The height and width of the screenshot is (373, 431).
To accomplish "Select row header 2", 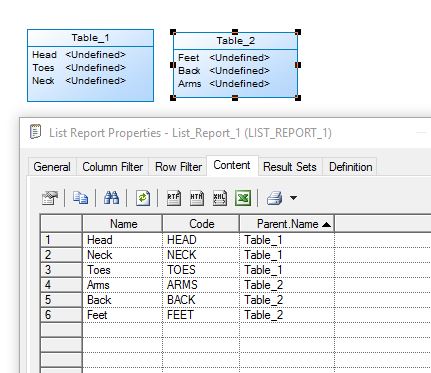I will click(61, 255).
